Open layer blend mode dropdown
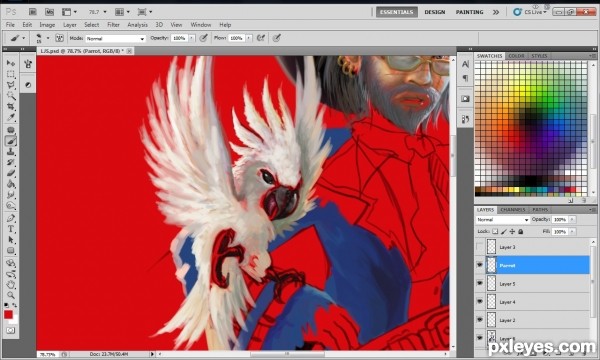This screenshot has height=360, width=600. click(503, 220)
